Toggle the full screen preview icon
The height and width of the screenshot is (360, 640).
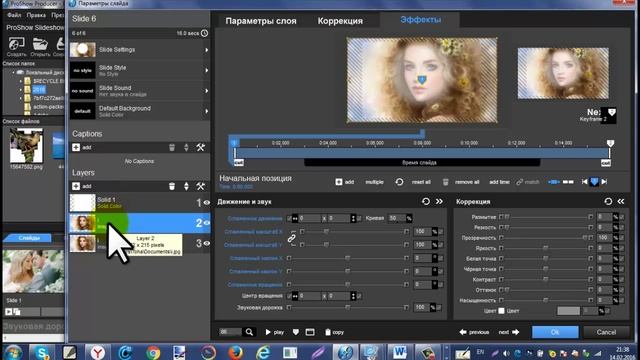coord(310,332)
